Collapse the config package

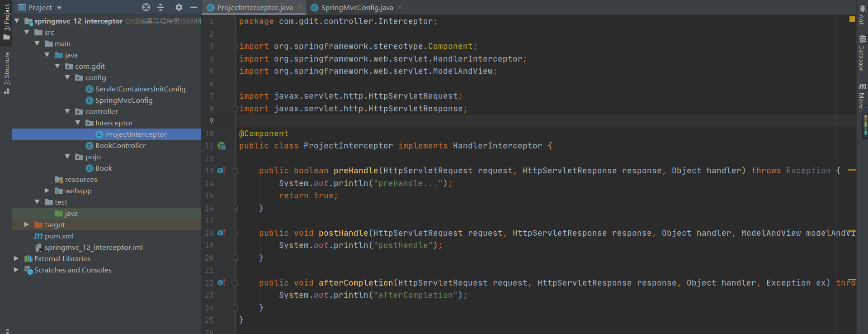67,77
